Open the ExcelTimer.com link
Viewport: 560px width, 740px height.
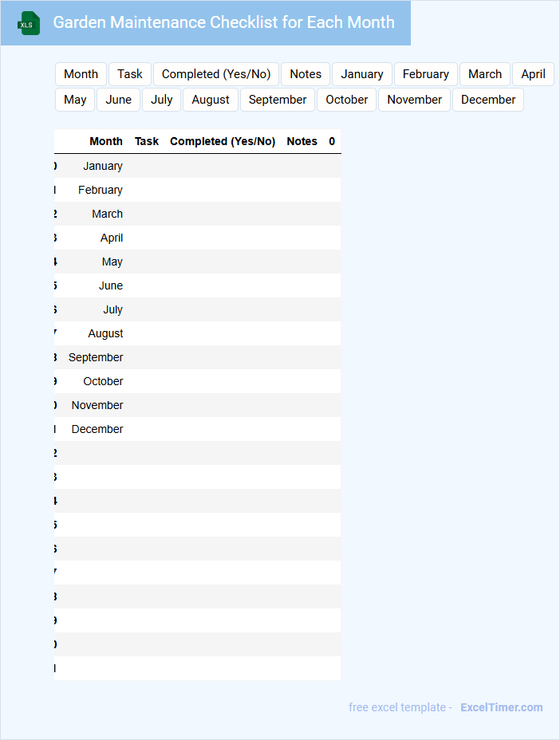click(x=501, y=707)
